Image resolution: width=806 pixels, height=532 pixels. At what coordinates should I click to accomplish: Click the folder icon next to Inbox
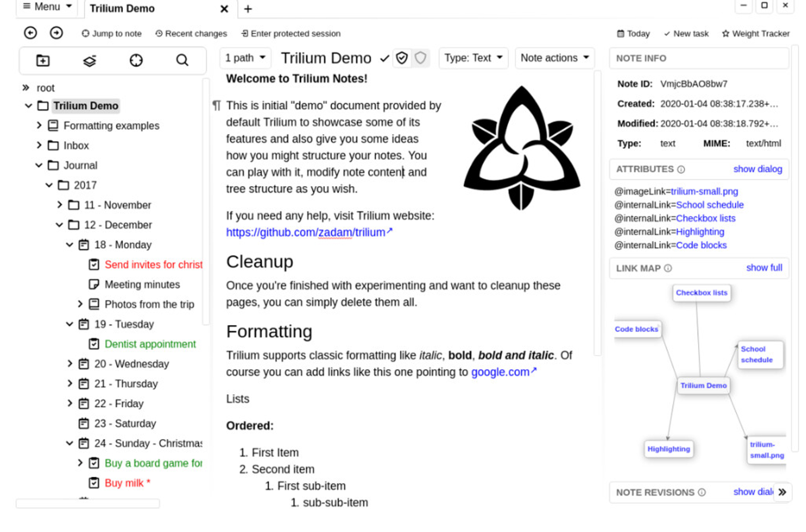click(x=53, y=145)
